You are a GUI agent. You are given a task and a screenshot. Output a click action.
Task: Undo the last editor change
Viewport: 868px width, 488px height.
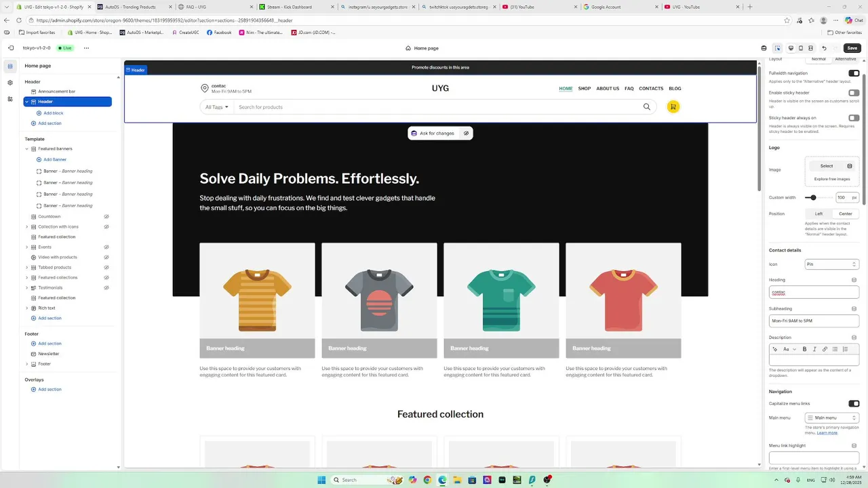tap(824, 48)
